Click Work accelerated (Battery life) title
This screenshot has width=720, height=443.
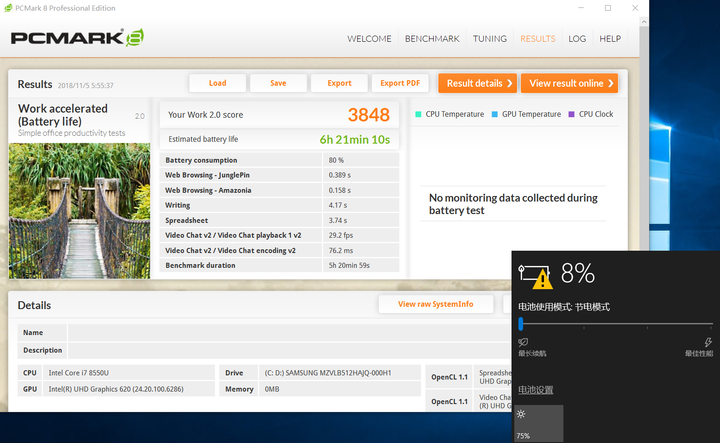pos(63,115)
